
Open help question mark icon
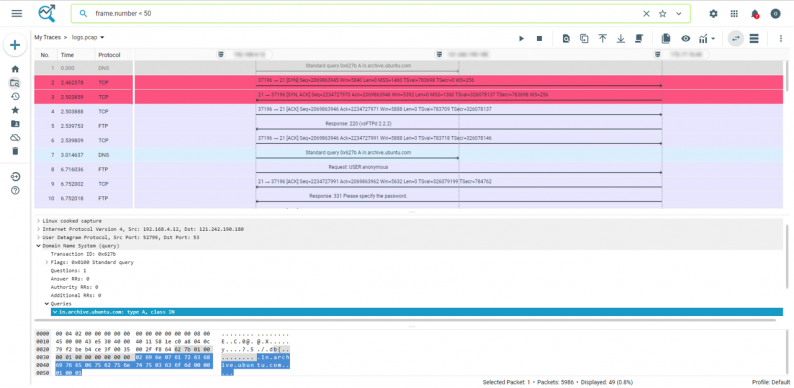click(15, 190)
